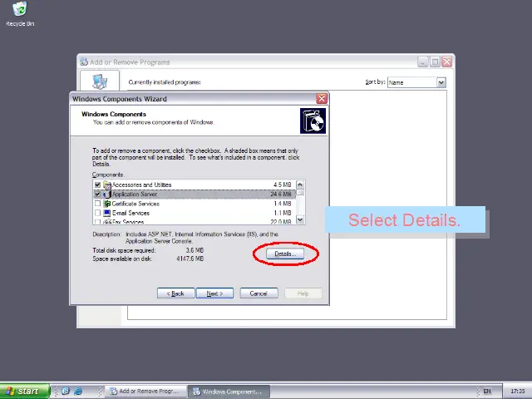This screenshot has width=532, height=399.
Task: Click the components list scroll down arrow
Action: (300, 219)
